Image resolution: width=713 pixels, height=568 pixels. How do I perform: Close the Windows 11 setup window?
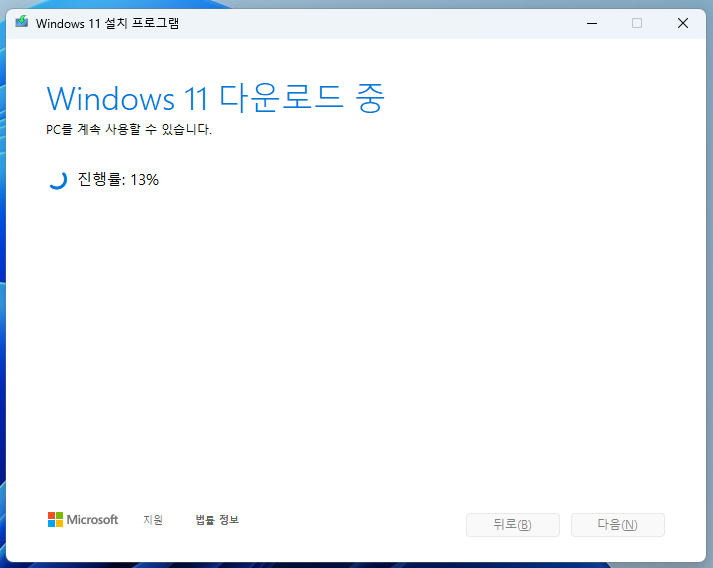click(683, 23)
